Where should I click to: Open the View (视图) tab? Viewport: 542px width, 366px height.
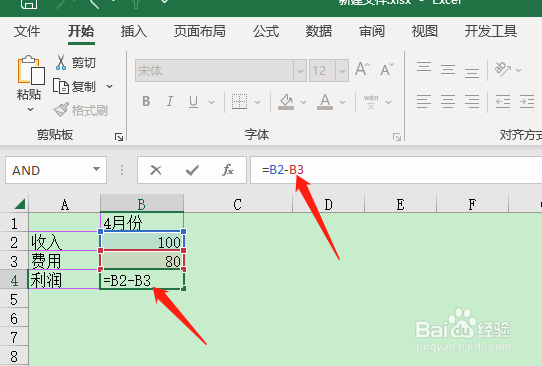click(x=425, y=31)
